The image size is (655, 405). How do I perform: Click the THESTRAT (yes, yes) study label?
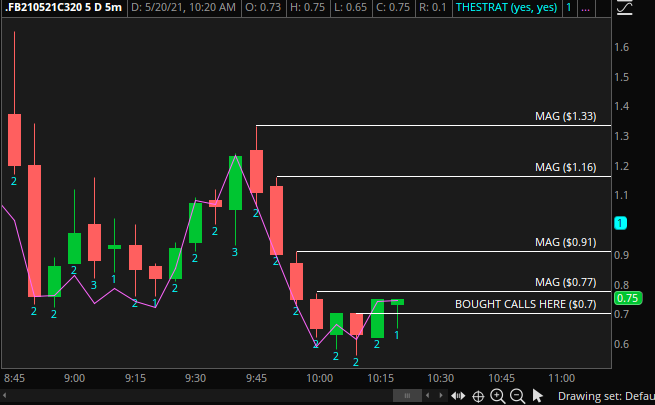506,8
